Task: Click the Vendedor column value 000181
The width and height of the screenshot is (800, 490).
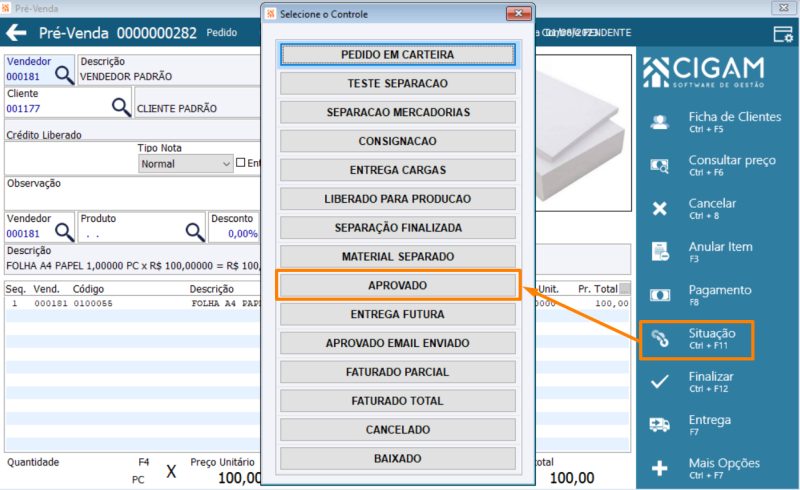Action: (51, 303)
